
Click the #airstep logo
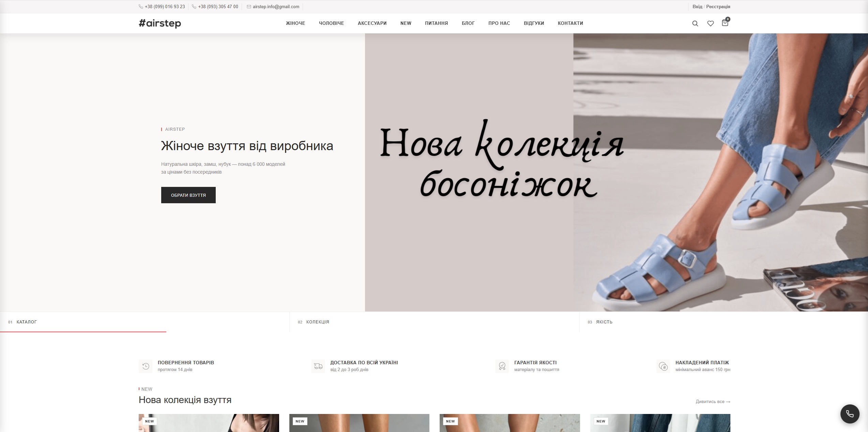point(160,23)
